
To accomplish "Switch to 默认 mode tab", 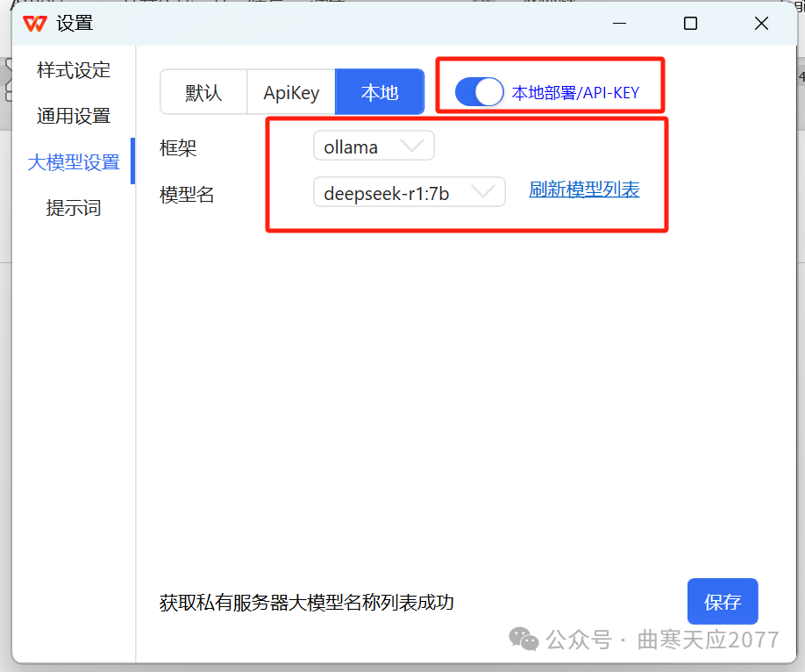I will 203,92.
